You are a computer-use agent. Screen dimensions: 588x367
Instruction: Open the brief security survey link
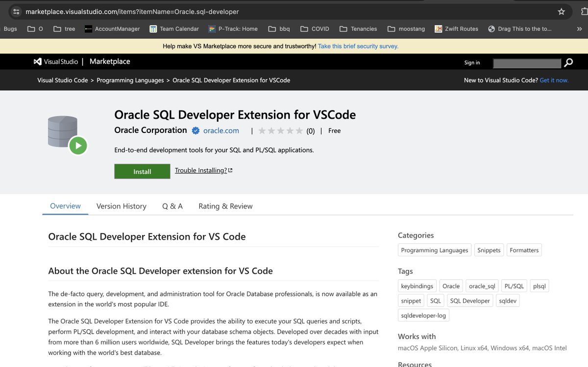click(358, 46)
